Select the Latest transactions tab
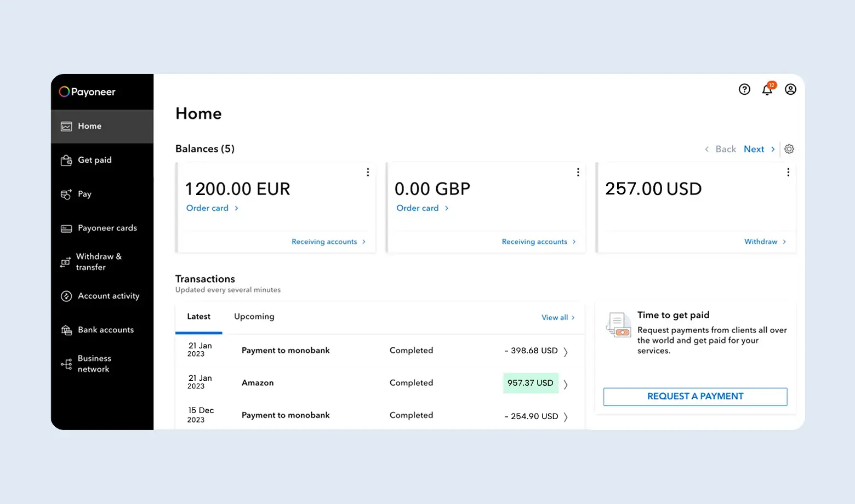This screenshot has height=504, width=855. (x=198, y=316)
